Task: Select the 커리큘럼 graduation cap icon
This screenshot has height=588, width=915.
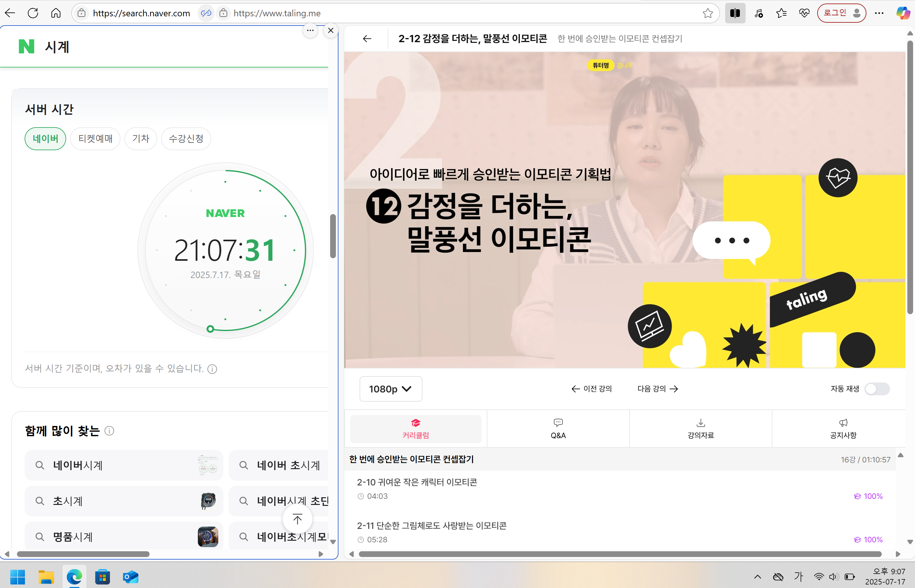Action: coord(416,423)
